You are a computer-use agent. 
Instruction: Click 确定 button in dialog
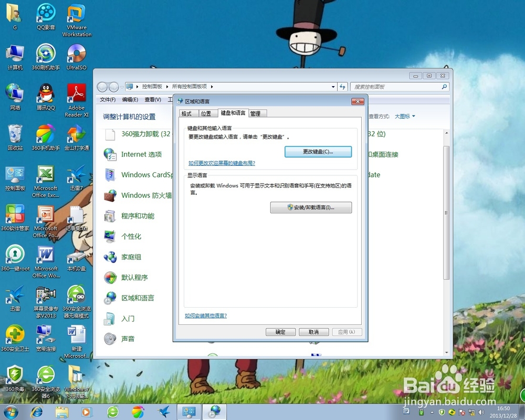[x=280, y=332]
